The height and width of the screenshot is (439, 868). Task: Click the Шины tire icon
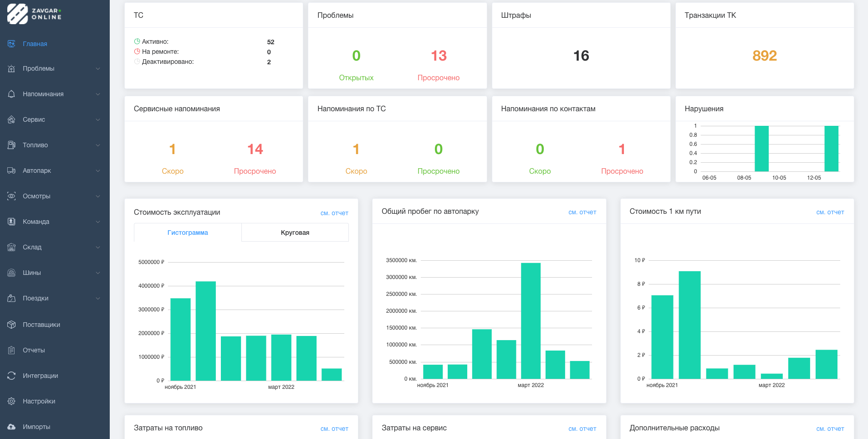click(11, 273)
